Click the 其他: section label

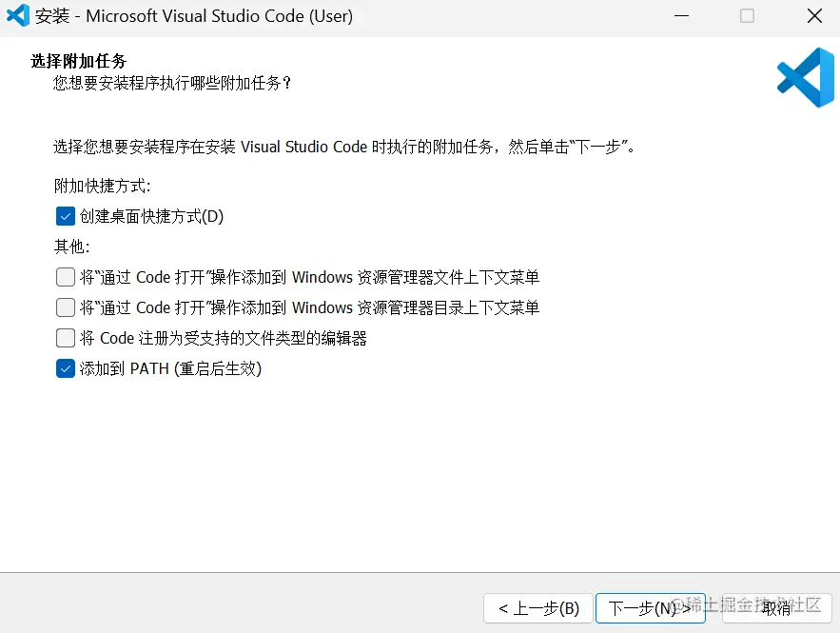71,247
